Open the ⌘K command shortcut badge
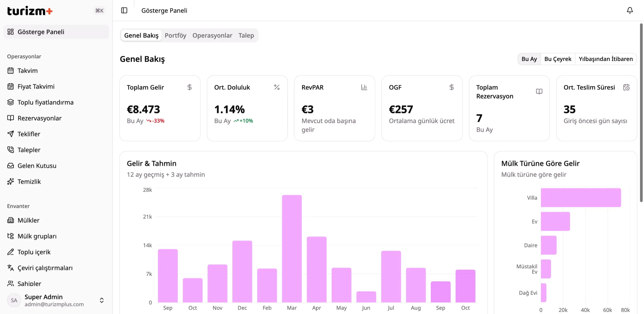Image resolution: width=644 pixels, height=314 pixels. point(99,11)
